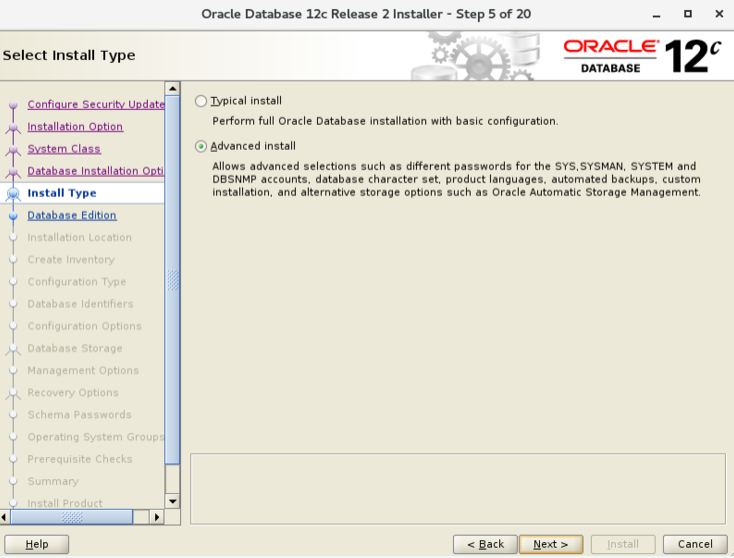Click the sidebar vertical scrollbar thumb
The height and width of the screenshot is (558, 734).
[x=172, y=280]
